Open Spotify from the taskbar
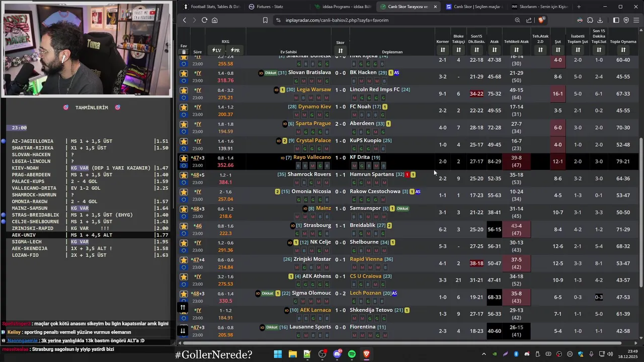Image resolution: width=644 pixels, height=362 pixels. tap(352, 354)
